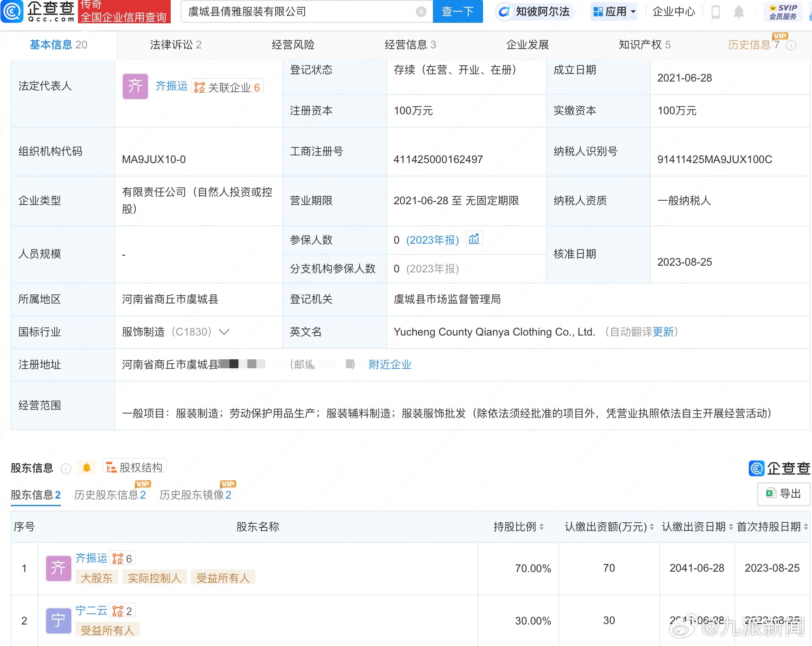812x646 pixels.
Task: Open 企业中心 link
Action: [x=674, y=12]
